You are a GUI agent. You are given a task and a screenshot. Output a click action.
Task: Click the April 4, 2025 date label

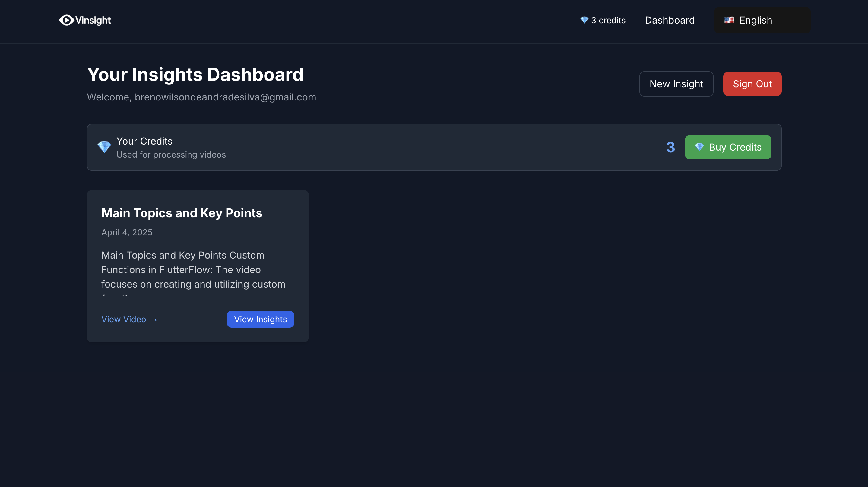pyautogui.click(x=127, y=233)
